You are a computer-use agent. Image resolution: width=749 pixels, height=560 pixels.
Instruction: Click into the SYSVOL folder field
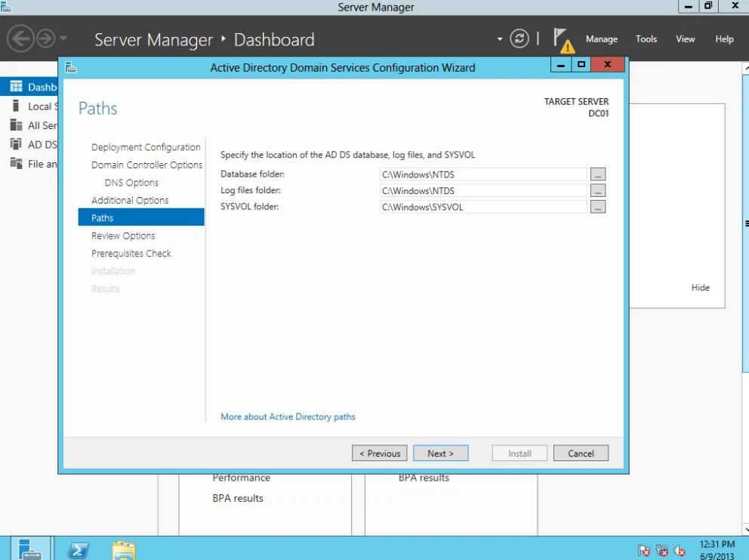click(x=483, y=207)
